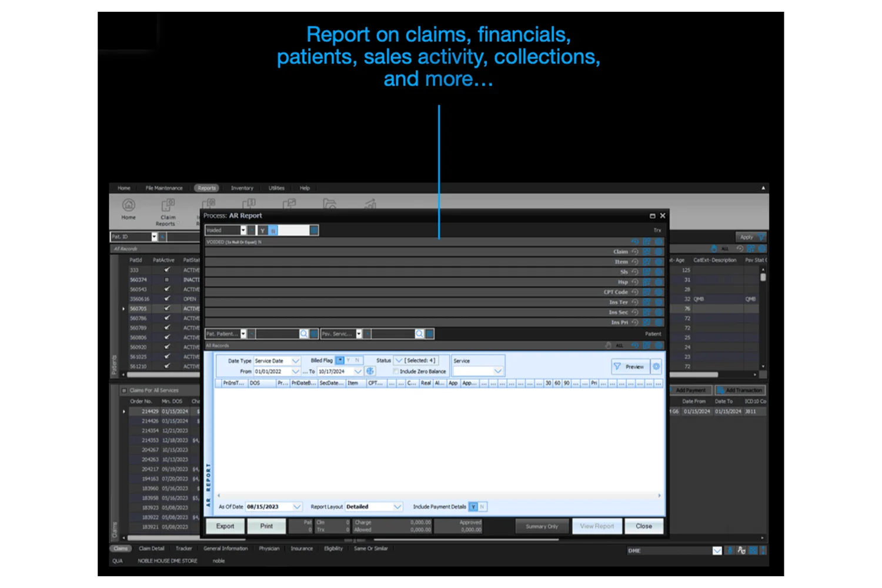Open the Pat. Patient field selector dropdown
The width and height of the screenshot is (882, 588).
(x=243, y=334)
